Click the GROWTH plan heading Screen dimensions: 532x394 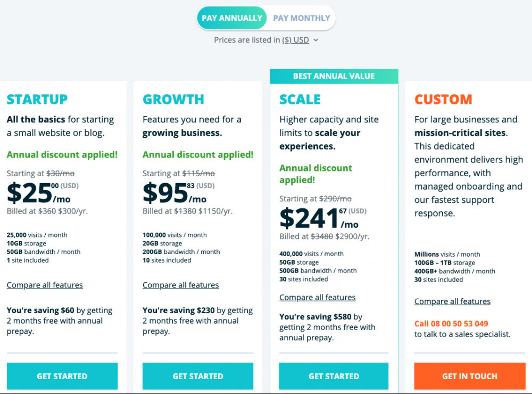coord(173,100)
